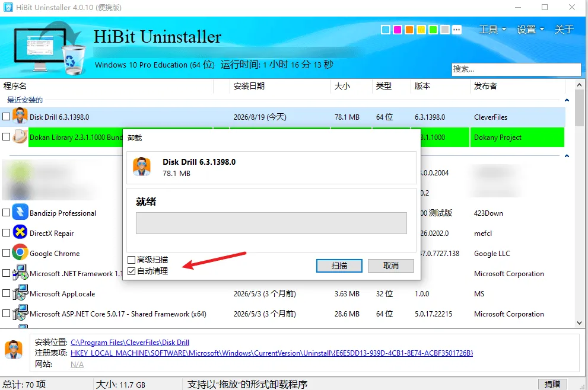Click the mefcl publisher cell
588x390 pixels.
click(482, 234)
